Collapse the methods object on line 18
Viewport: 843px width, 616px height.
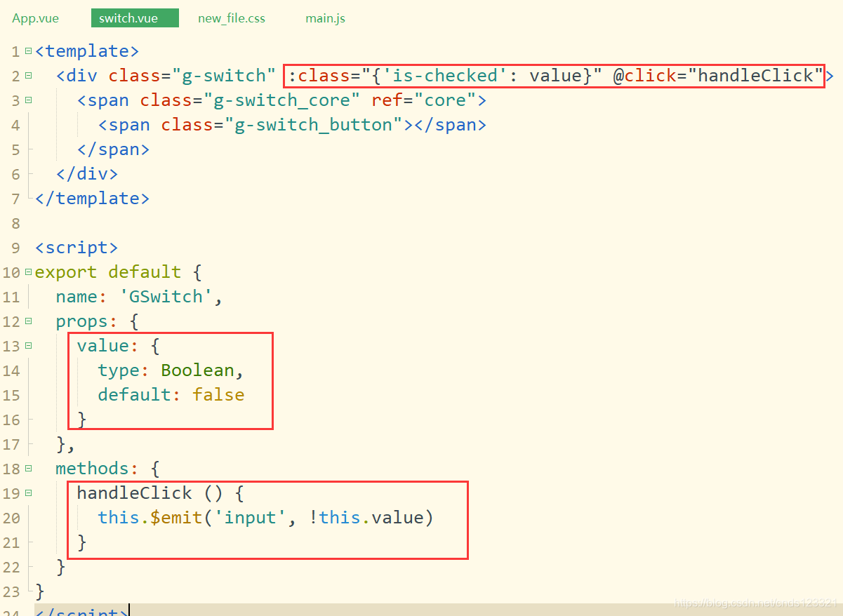tap(28, 469)
